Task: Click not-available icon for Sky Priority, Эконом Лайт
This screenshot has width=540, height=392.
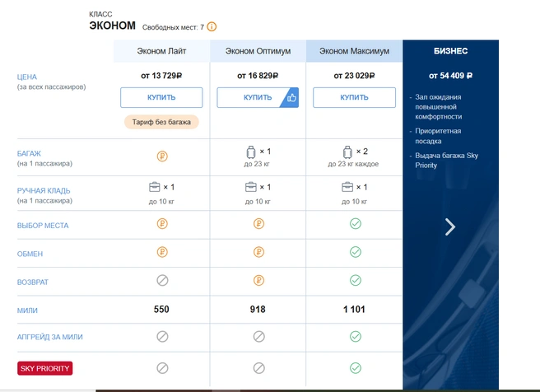Action: tap(162, 368)
